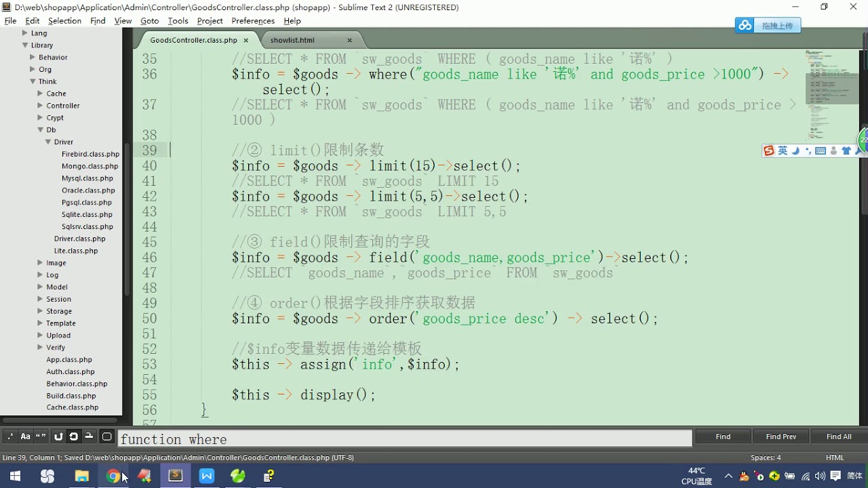
Task: Toggle reverse direction search button
Action: pos(58,436)
